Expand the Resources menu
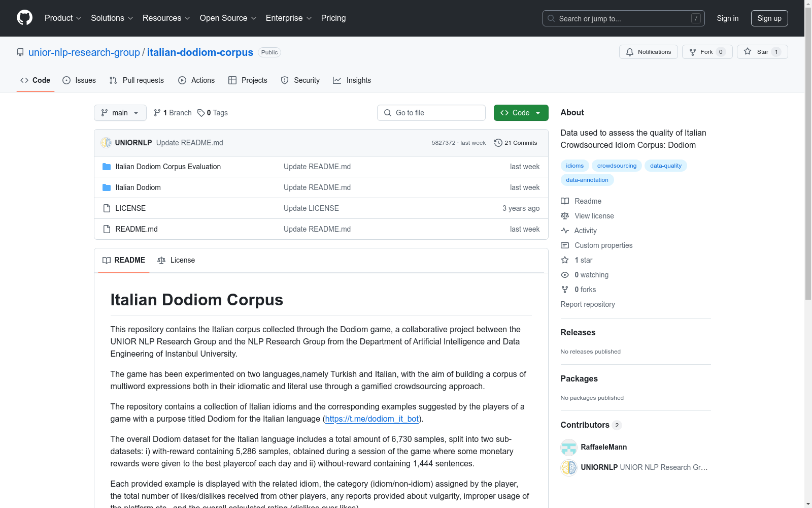The width and height of the screenshot is (812, 508). (x=166, y=18)
